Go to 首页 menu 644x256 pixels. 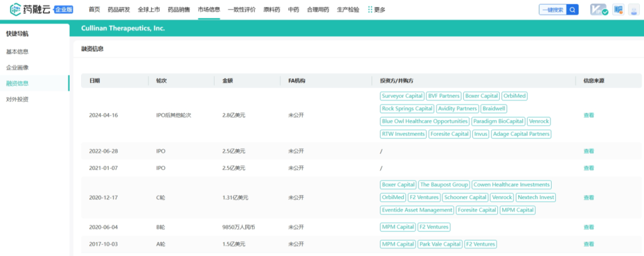[x=94, y=10]
